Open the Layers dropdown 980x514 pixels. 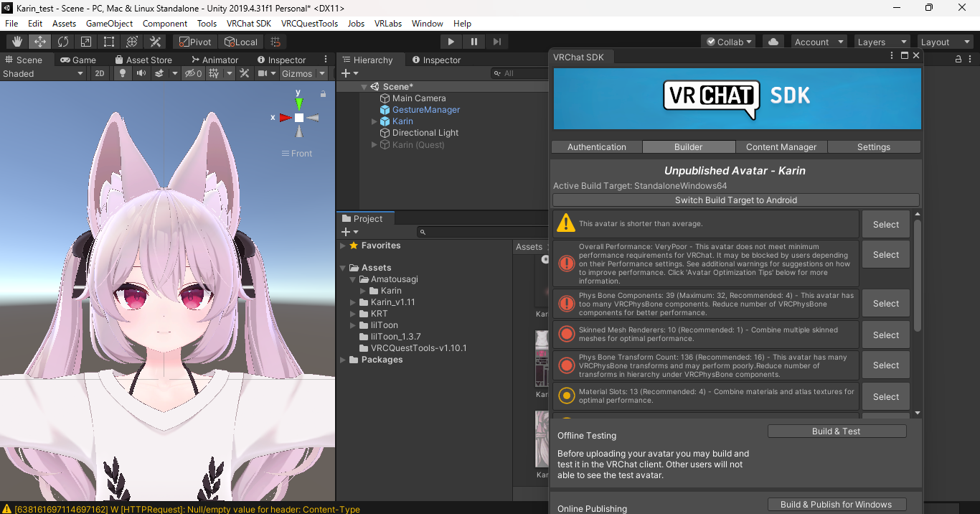(x=882, y=42)
